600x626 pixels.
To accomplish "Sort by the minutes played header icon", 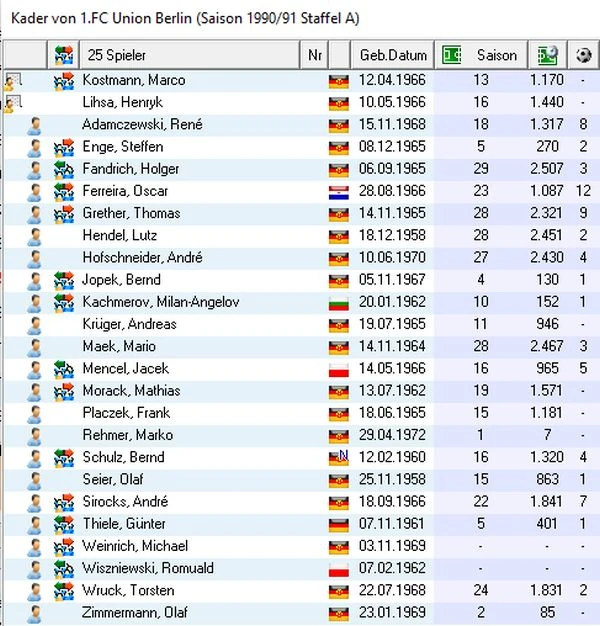I will [x=547, y=55].
